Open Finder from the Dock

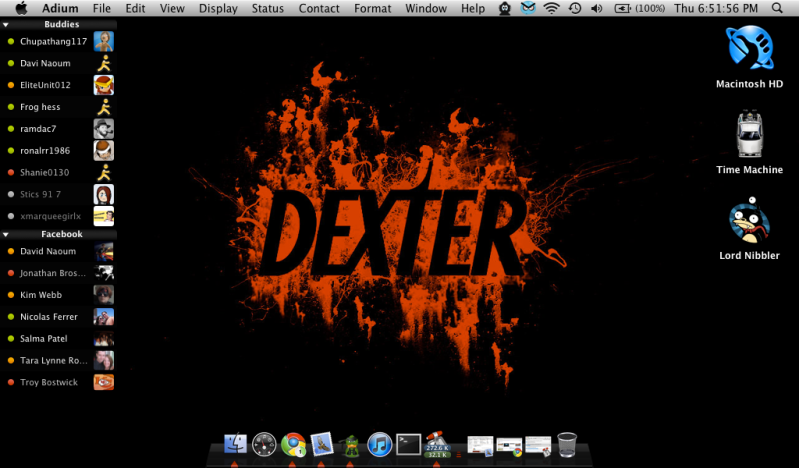235,444
